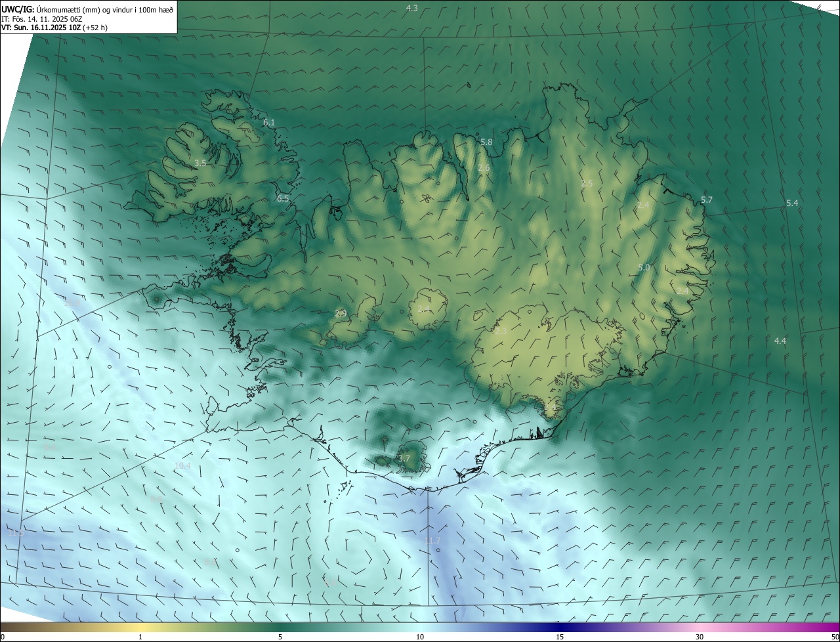Click the 3.7 value label near the south coast
Image resolution: width=840 pixels, height=642 pixels.
coord(404,458)
